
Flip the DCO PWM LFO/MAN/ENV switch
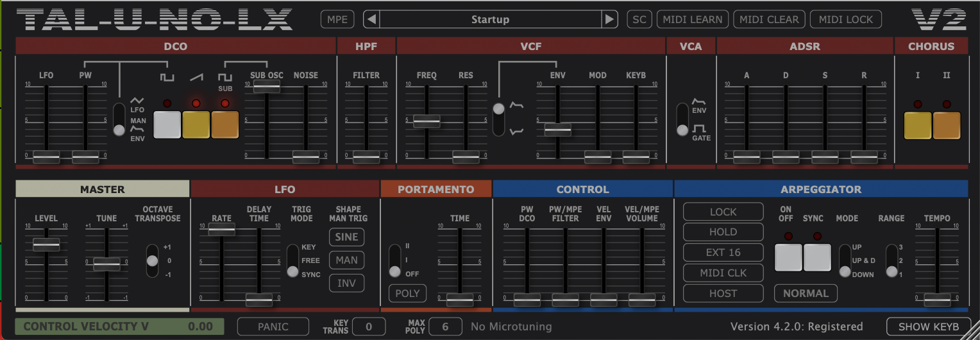(x=119, y=119)
